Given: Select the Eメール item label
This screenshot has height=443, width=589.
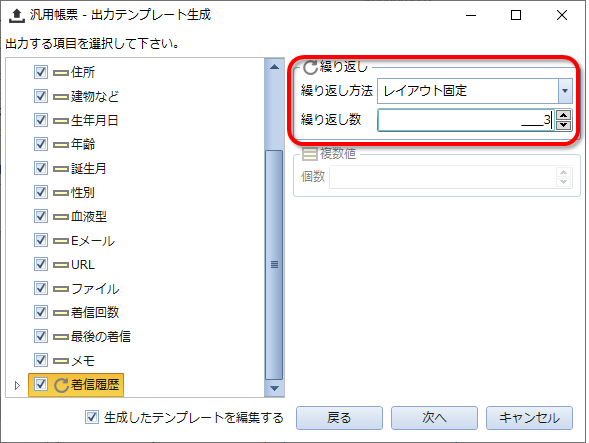Looking at the screenshot, I should click(93, 240).
